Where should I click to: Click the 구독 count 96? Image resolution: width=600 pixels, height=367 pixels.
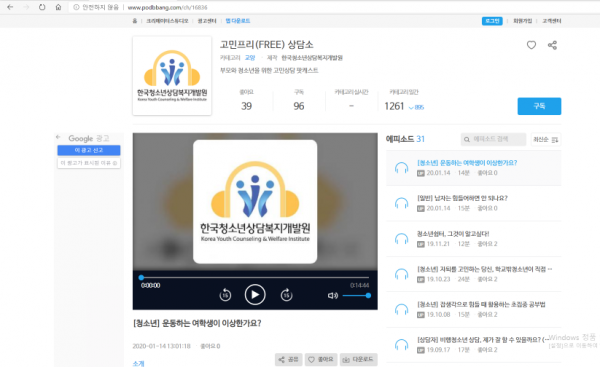tap(299, 106)
